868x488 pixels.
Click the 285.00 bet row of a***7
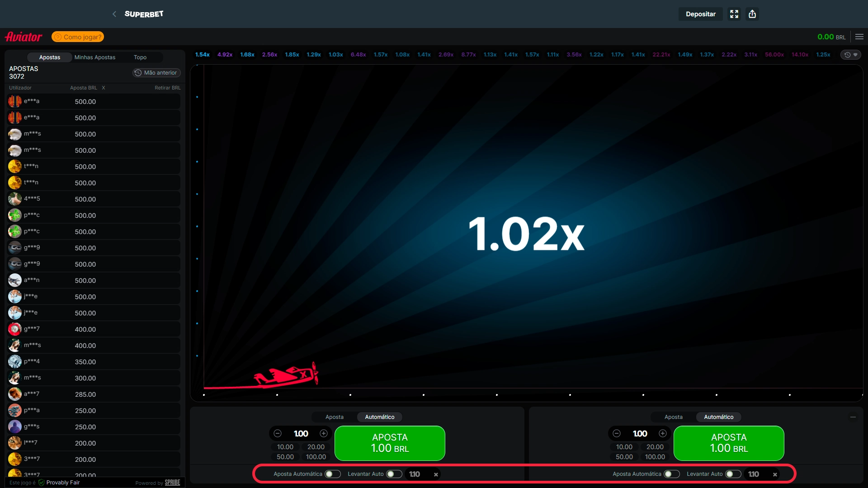coord(94,394)
